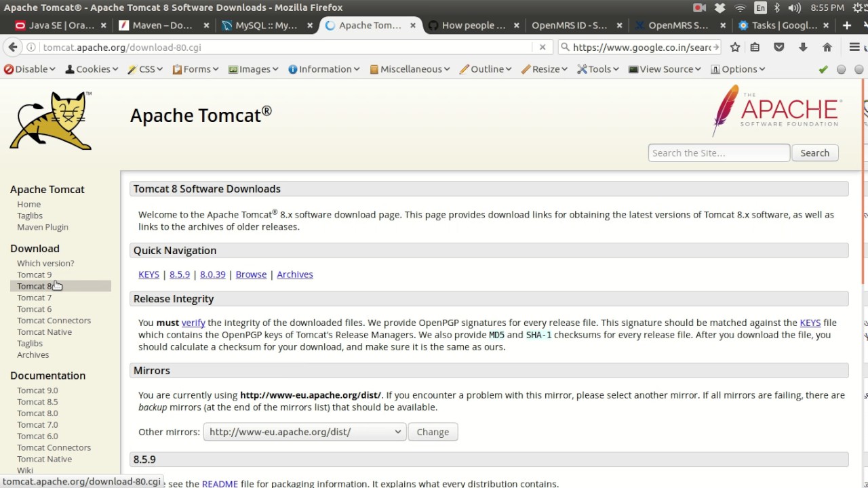Open the Pocket icon in the toolbar
The image size is (868, 488).
click(x=778, y=47)
